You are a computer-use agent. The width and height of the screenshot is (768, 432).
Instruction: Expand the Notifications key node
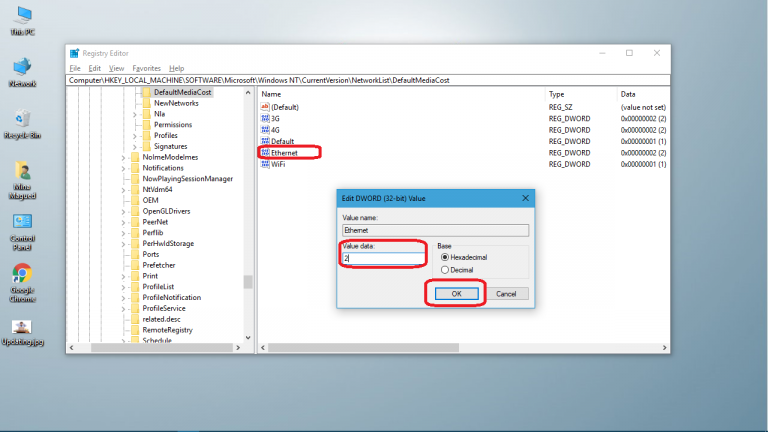124,168
